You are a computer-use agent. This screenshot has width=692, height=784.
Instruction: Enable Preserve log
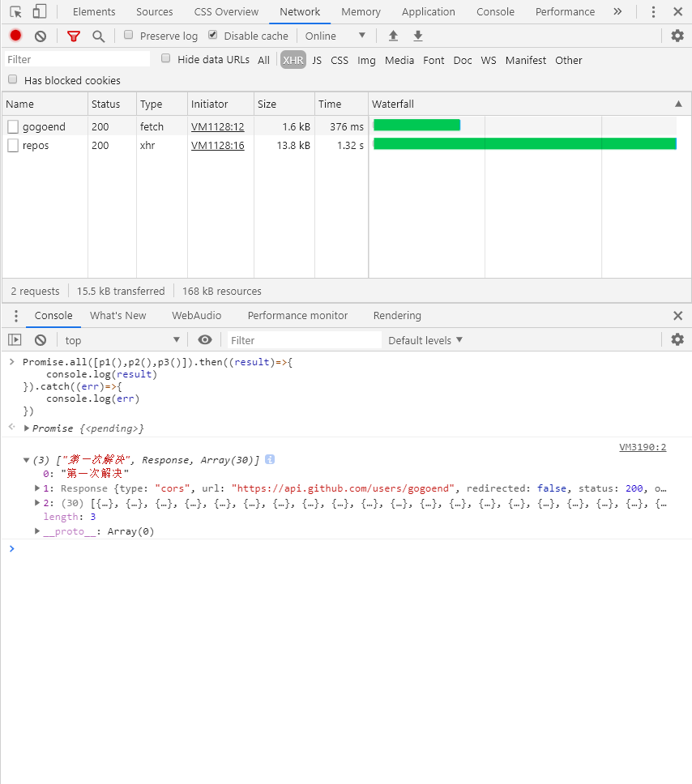[128, 36]
